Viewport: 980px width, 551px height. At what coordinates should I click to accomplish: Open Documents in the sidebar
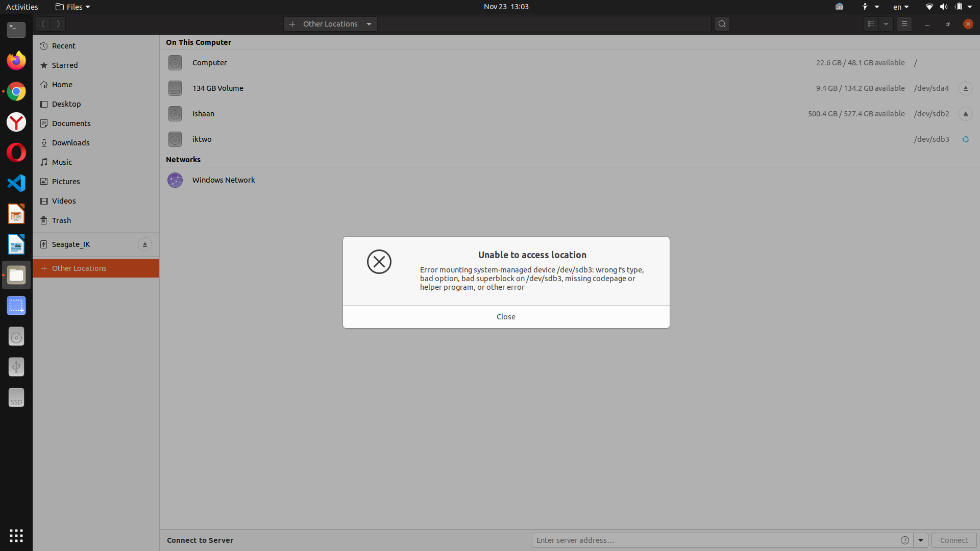point(96,123)
